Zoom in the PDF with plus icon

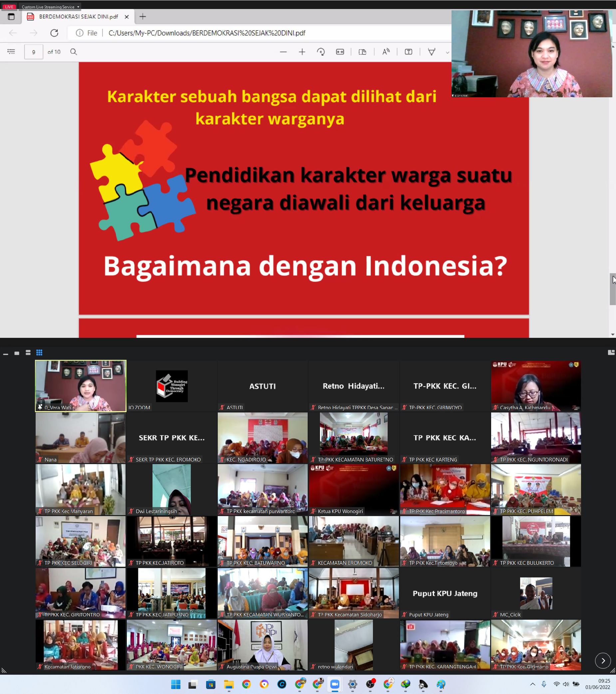[x=302, y=52]
